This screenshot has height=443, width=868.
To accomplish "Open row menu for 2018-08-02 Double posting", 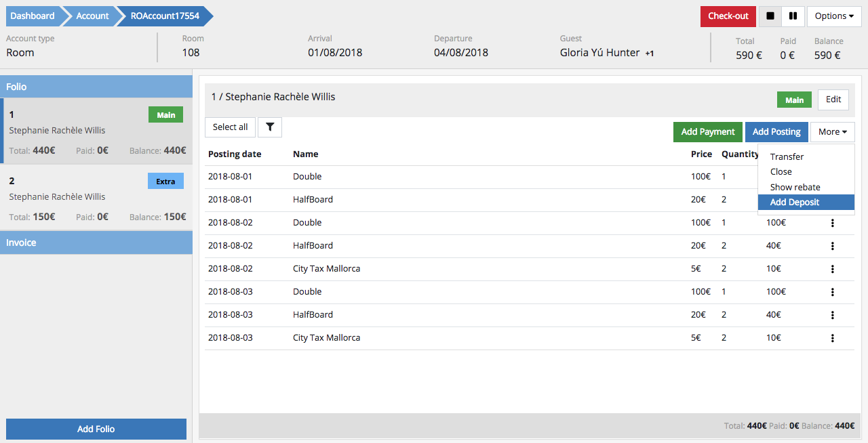I will coord(832,223).
